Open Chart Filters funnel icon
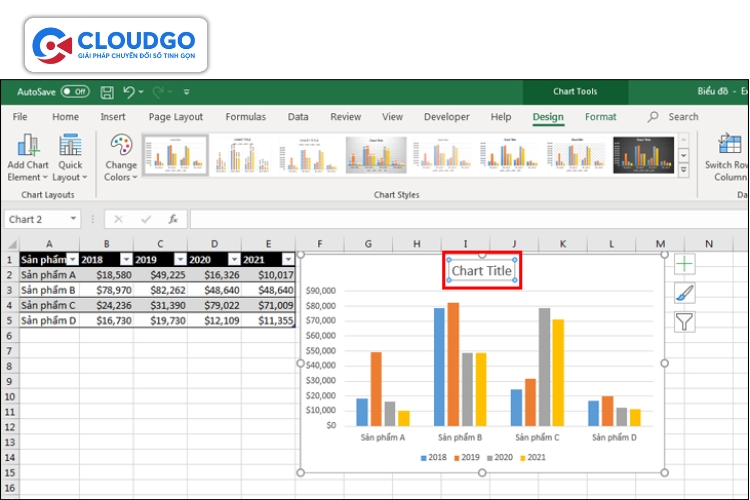750x500 pixels. tap(684, 321)
